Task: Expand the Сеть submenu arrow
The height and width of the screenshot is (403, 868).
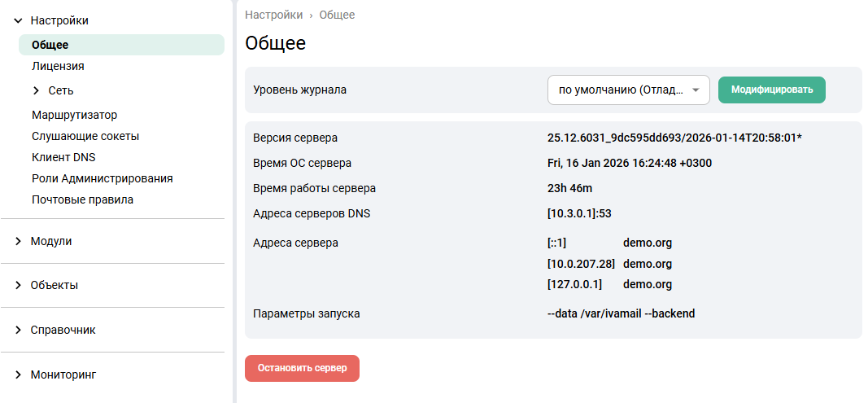Action: 36,90
